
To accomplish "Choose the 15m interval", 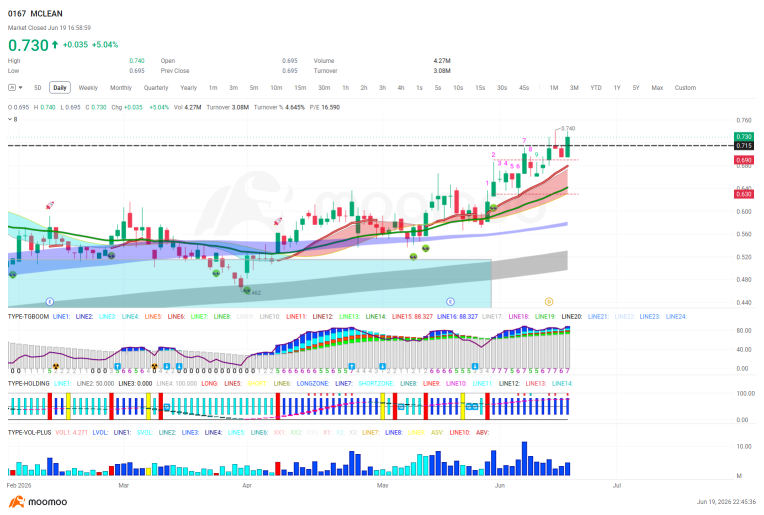I will [x=300, y=88].
